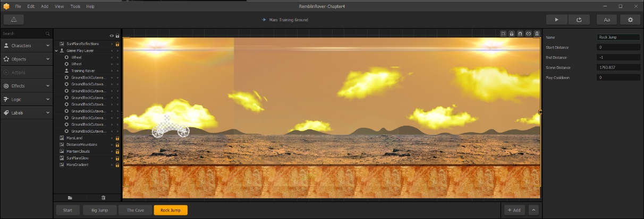Open the Tools menu
This screenshot has width=644, height=219.
[x=75, y=6]
